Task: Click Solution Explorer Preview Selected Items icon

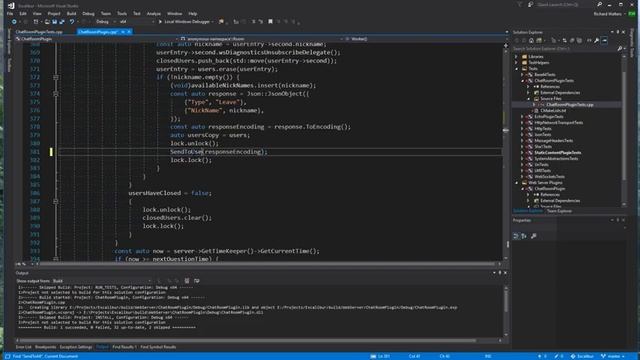Action: (604, 40)
